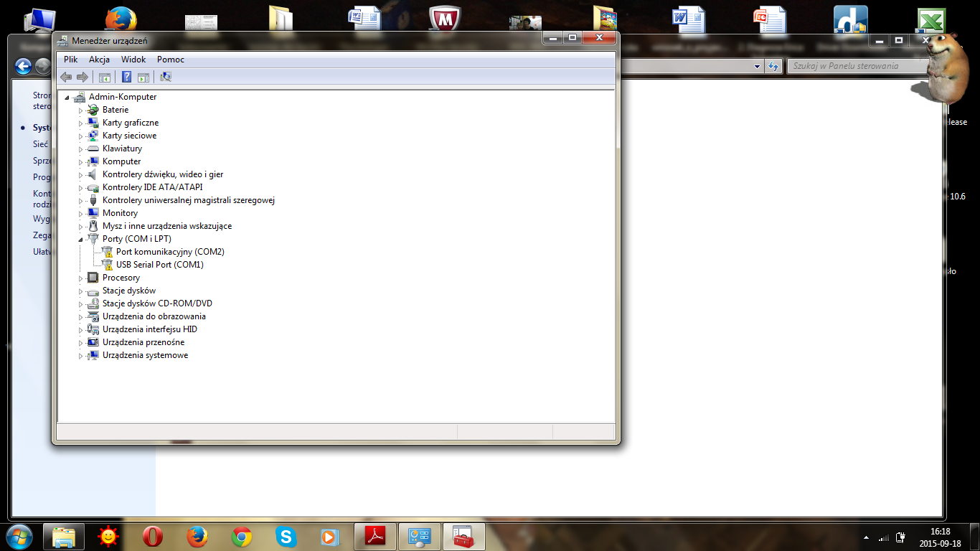Select the Klawiatury keyboard icon
The width and height of the screenshot is (980, 551).
[93, 149]
